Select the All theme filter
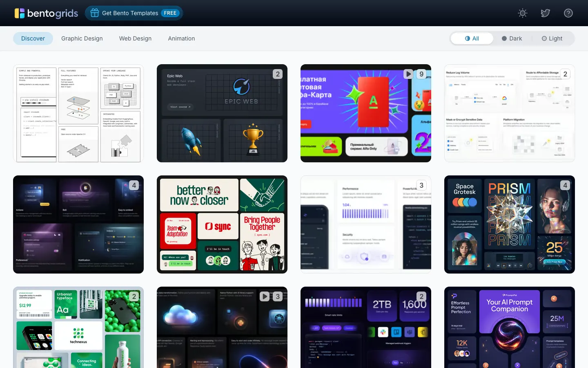 [x=472, y=38]
